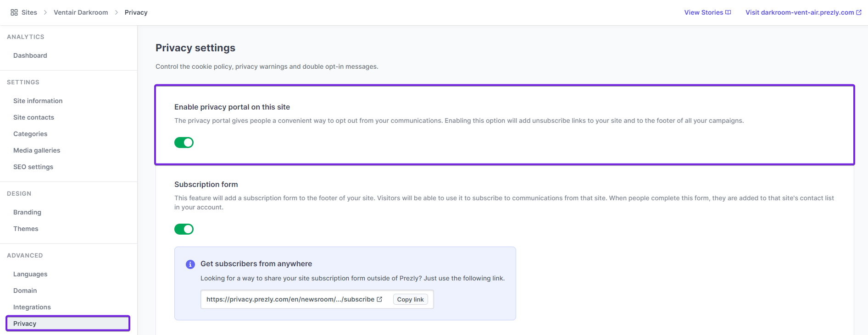Image resolution: width=868 pixels, height=335 pixels.
Task: Click the privacy.prezly.com subscribe URL
Action: (x=290, y=299)
